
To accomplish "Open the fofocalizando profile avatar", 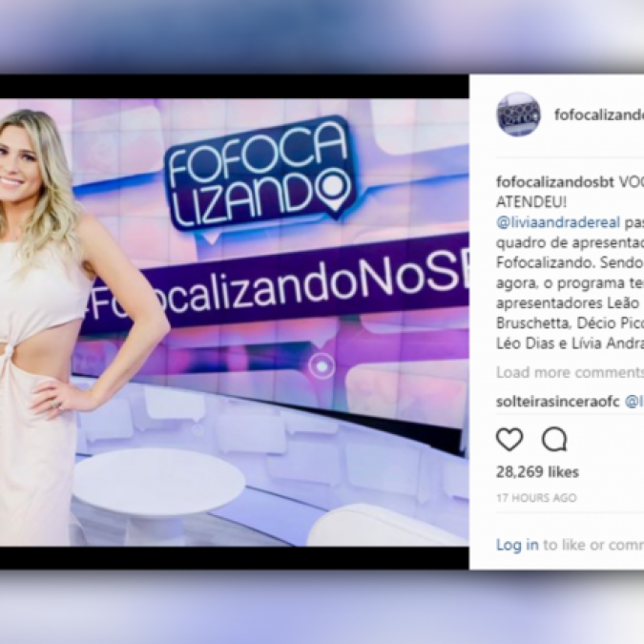I will click(x=518, y=114).
